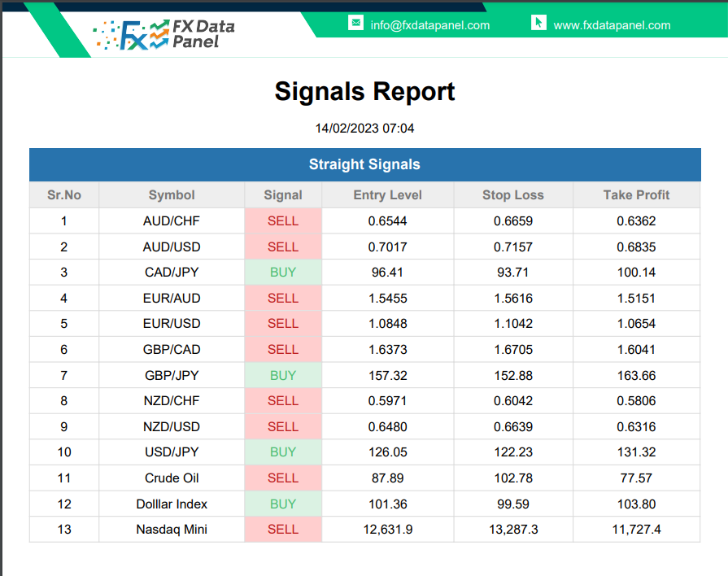This screenshot has width=728, height=576.
Task: Click the BUY signal for GBP/JPY
Action: 283,375
